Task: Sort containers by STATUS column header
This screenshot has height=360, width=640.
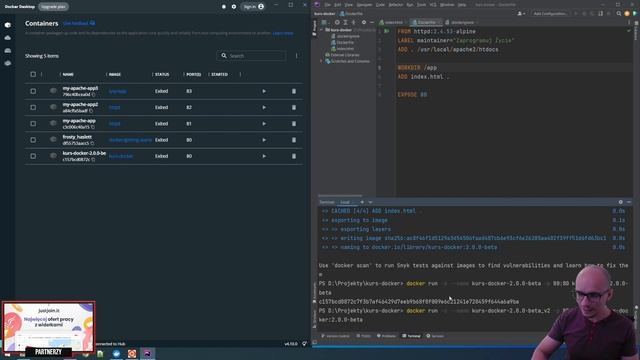Action: tap(162, 75)
